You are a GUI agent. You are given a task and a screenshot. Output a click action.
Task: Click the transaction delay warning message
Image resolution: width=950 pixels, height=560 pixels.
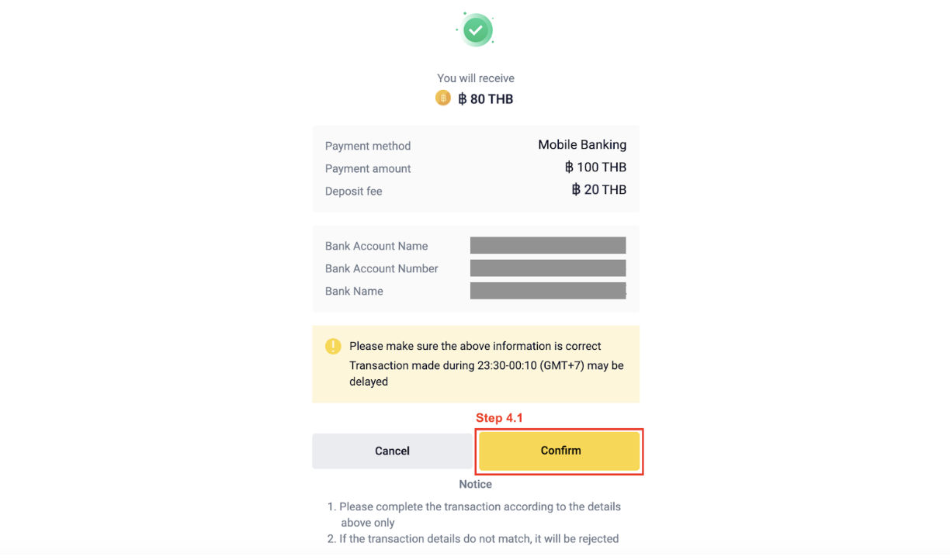486,373
